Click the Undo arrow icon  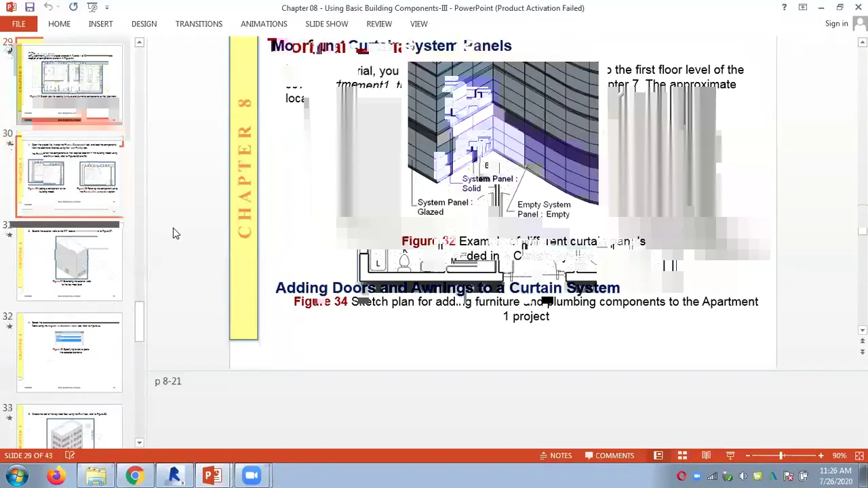coord(47,7)
